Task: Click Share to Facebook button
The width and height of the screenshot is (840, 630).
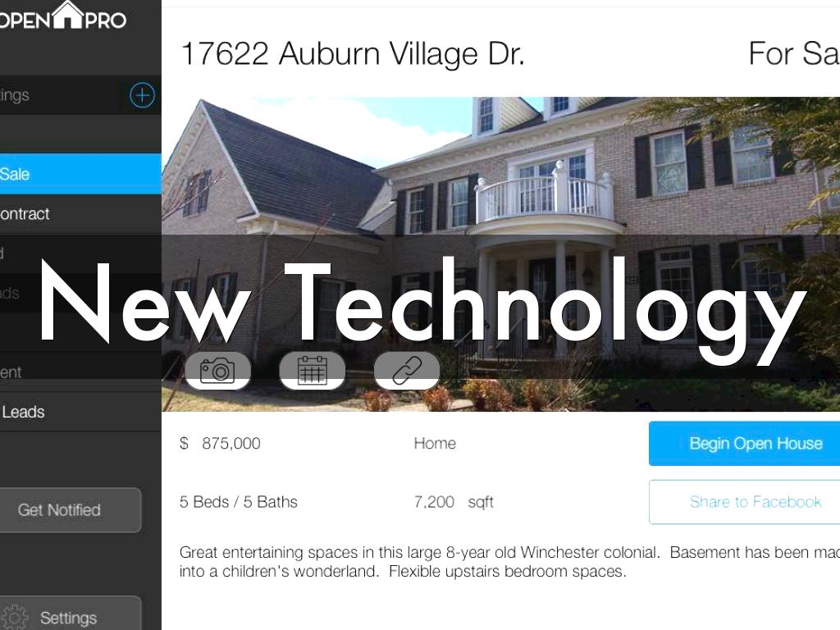Action: (x=744, y=502)
